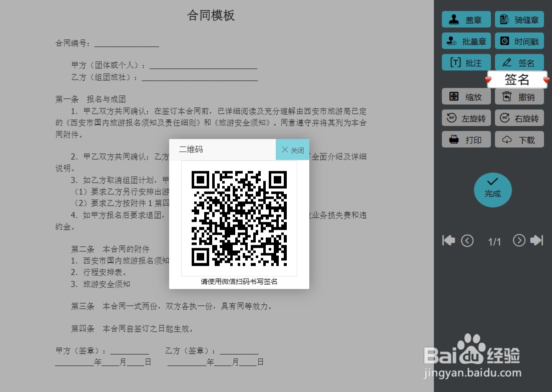Open the 批注 annotation tool

(x=466, y=62)
